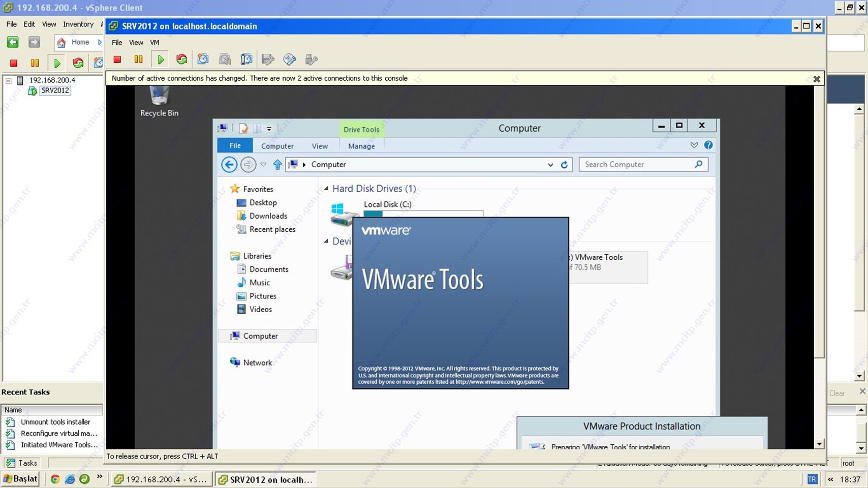Viewport: 868px width, 488px height.
Task: Power off VM in the SRV2012 console toolbar
Action: 117,59
